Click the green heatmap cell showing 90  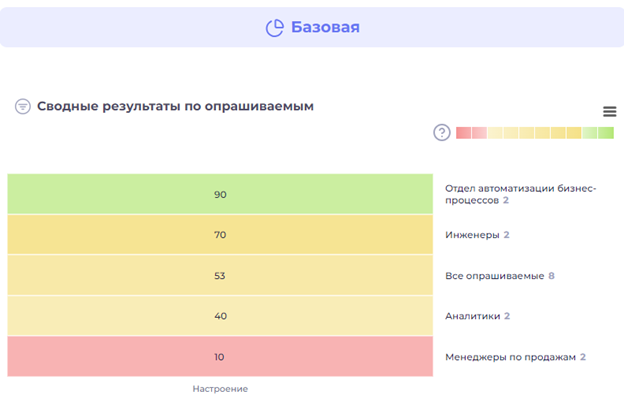pyautogui.click(x=220, y=194)
